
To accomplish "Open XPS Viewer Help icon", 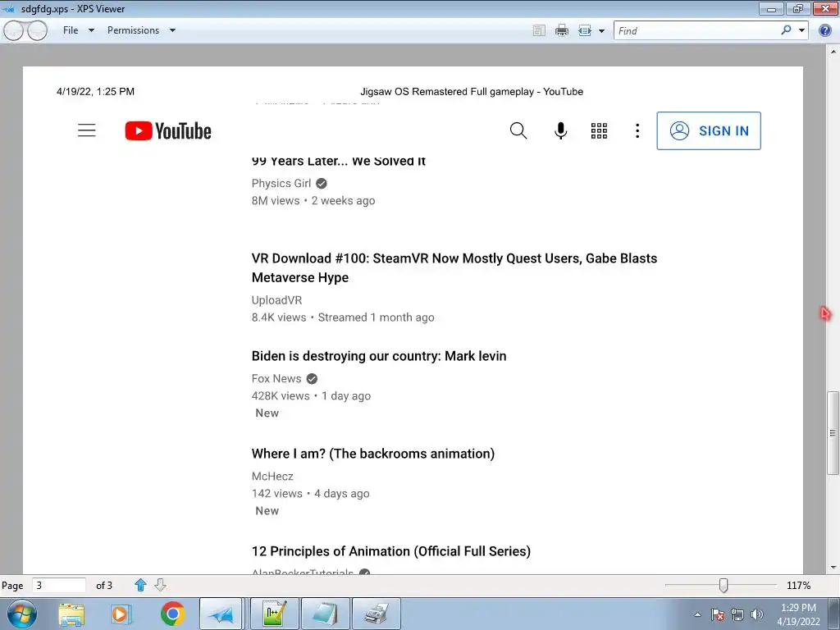I will [825, 30].
